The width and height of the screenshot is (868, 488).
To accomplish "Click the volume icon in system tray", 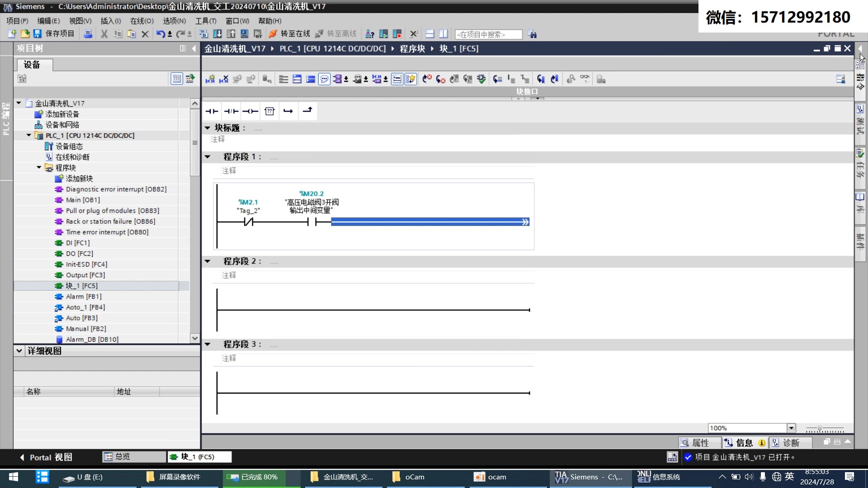I will pyautogui.click(x=749, y=477).
